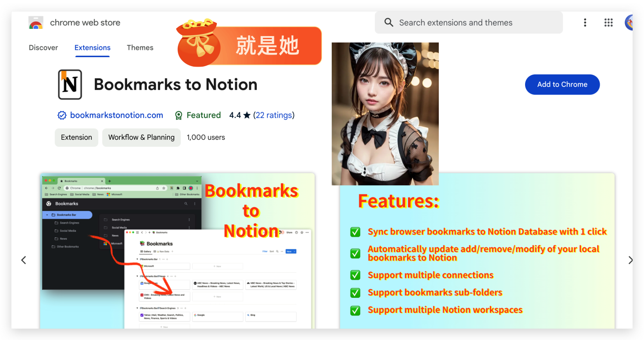
Task: Click the search magnifier icon
Action: (x=389, y=22)
